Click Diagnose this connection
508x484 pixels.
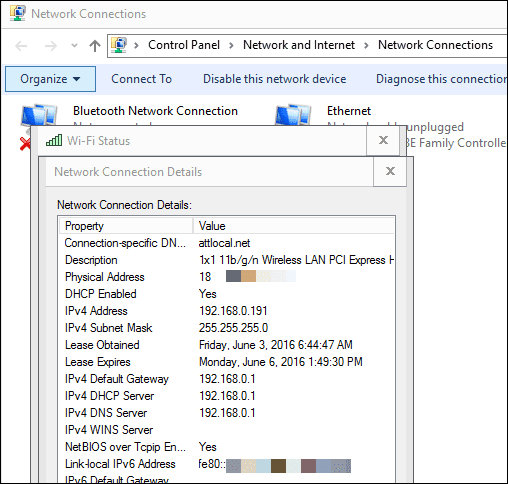click(441, 79)
